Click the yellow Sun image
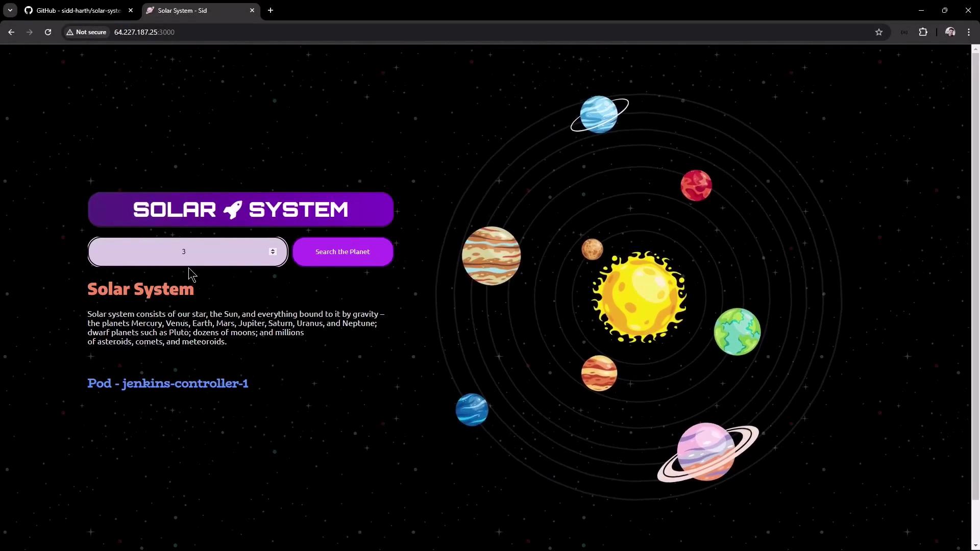Viewport: 980px width, 551px height. (x=639, y=296)
